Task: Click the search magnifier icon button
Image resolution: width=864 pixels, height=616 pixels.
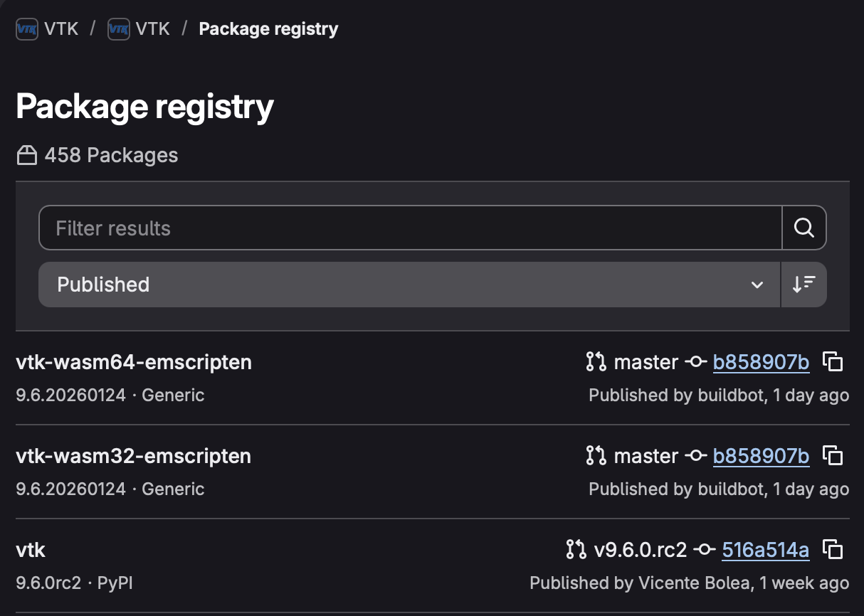Action: [x=804, y=228]
